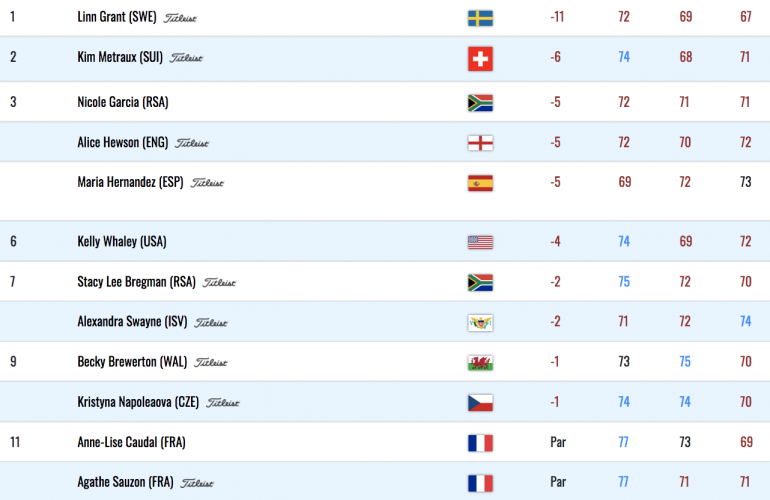This screenshot has height=500, width=770.
Task: Click Kristyna Napoleaova (CZE) player name
Action: click(x=138, y=402)
